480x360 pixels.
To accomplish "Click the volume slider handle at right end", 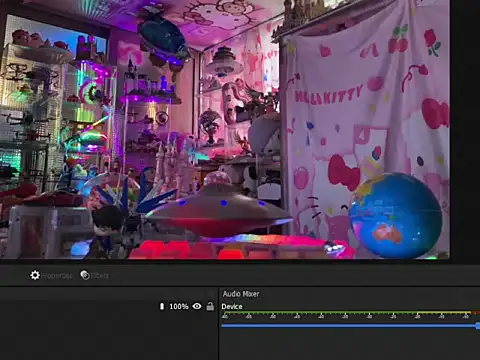I will (478, 326).
